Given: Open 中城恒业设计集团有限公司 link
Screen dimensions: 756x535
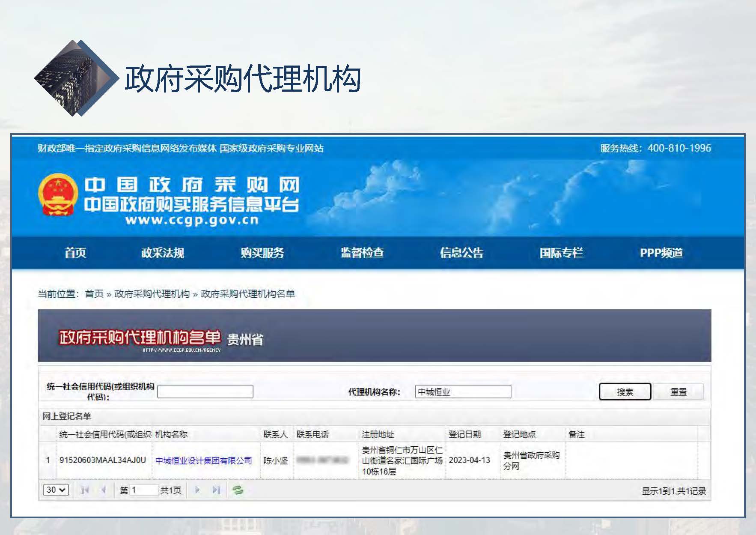Looking at the screenshot, I should tap(203, 460).
